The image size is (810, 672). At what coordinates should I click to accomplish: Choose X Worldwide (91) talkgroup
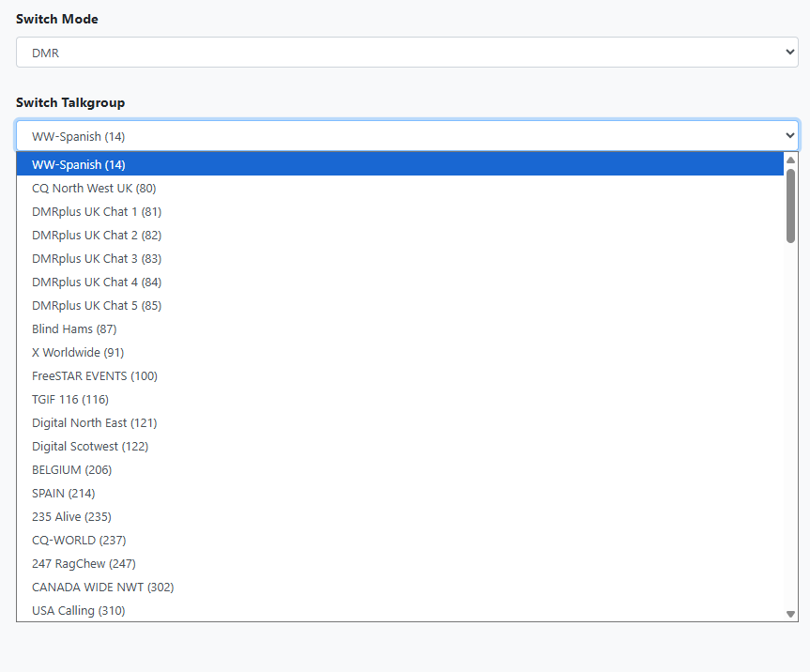tap(400, 352)
